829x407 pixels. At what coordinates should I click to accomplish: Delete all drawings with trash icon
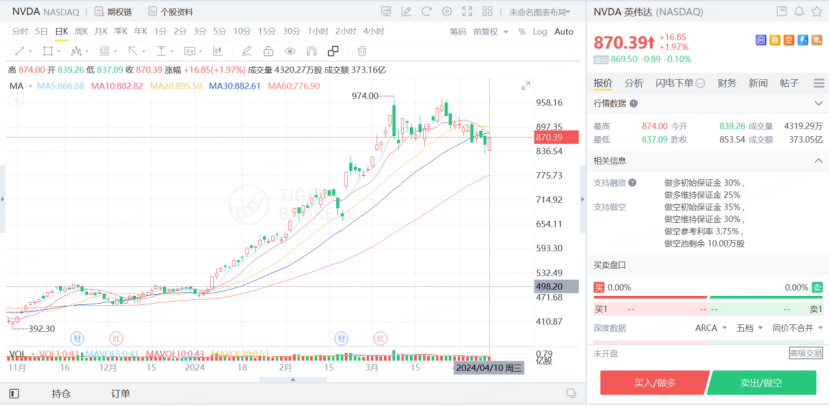[362, 51]
